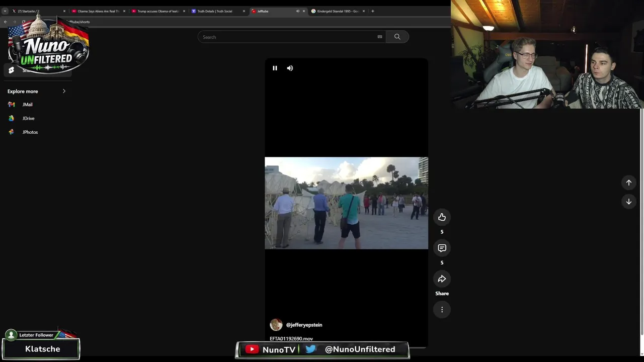
Task: Select the Jefftube browser tab
Action: (277, 11)
